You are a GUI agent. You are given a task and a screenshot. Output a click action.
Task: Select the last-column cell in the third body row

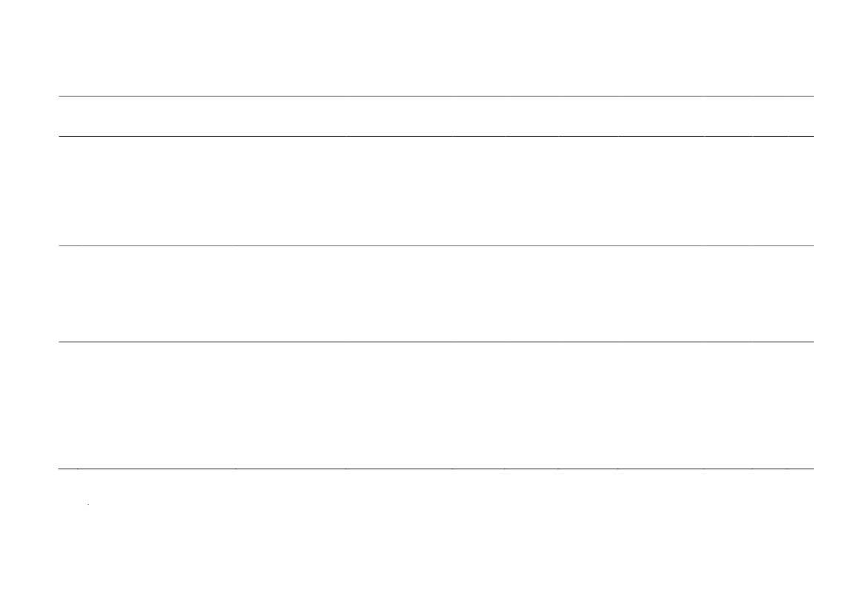tap(800, 405)
